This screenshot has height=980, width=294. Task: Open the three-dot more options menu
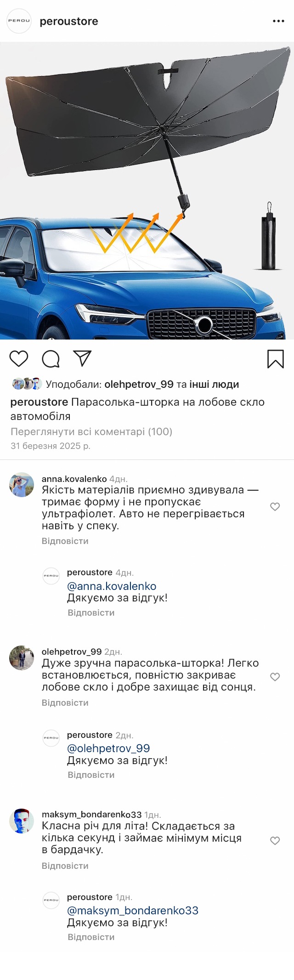pyautogui.click(x=278, y=21)
